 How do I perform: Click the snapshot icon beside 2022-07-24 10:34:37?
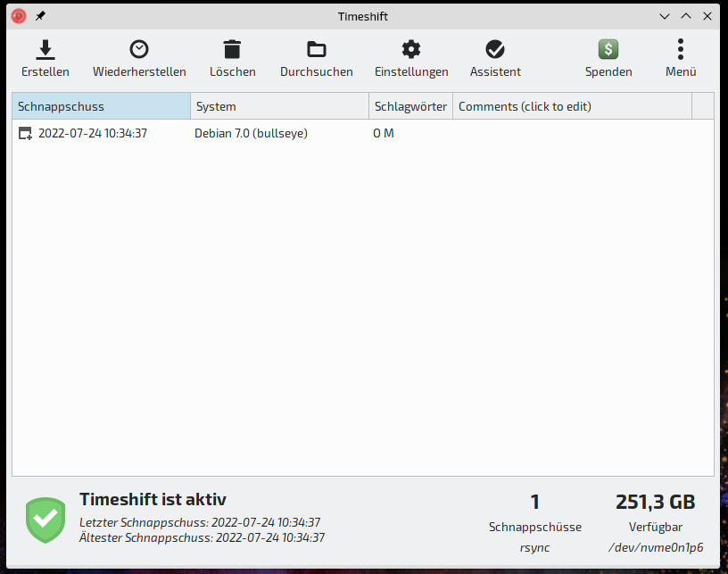[25, 133]
